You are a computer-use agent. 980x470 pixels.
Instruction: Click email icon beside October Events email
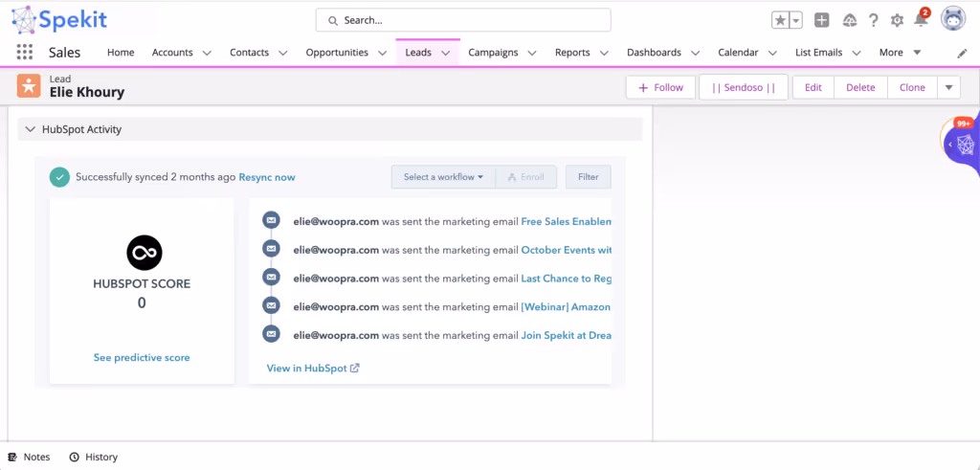click(271, 248)
